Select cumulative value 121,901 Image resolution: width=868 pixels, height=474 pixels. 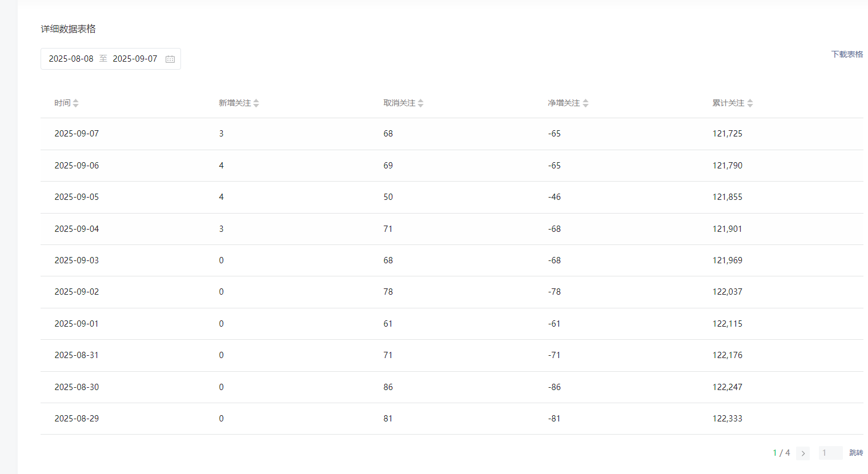tap(728, 229)
